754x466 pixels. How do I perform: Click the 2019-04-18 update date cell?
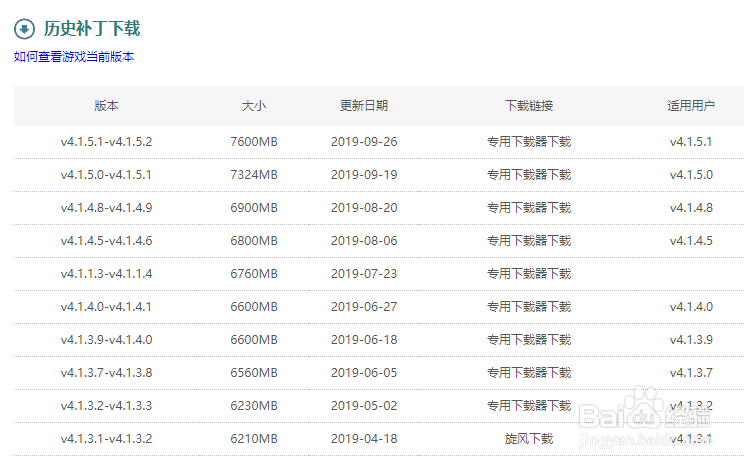click(x=364, y=439)
